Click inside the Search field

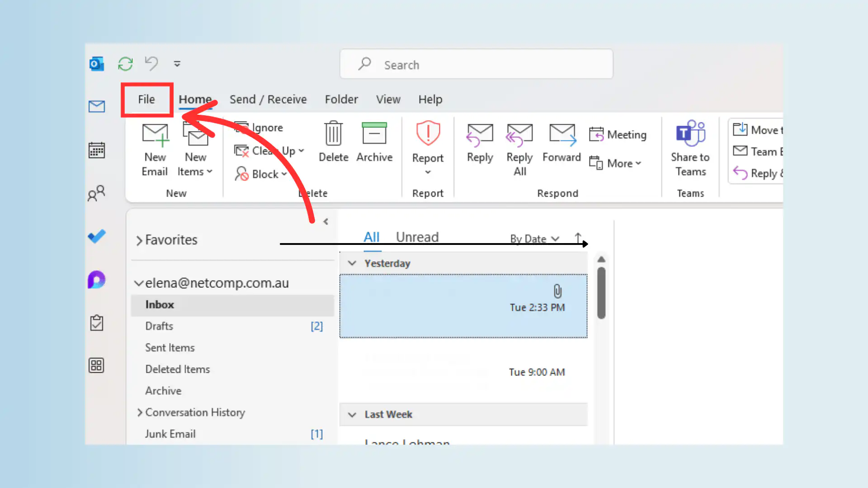tap(476, 64)
